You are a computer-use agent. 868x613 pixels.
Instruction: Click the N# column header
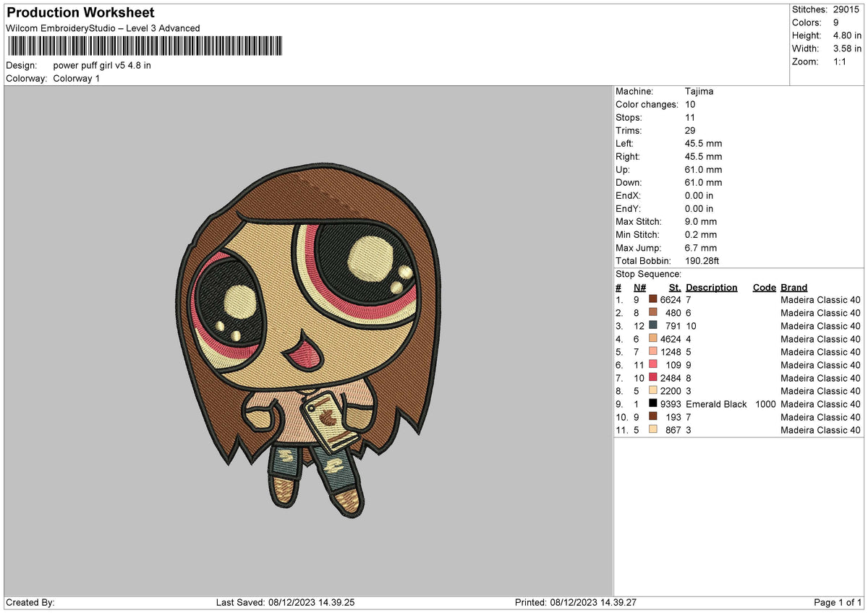(639, 287)
